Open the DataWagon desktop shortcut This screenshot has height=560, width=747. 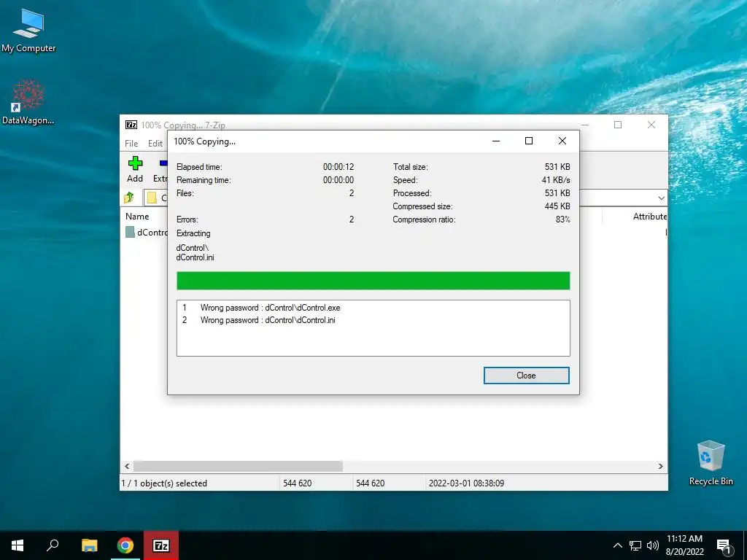pos(28,102)
